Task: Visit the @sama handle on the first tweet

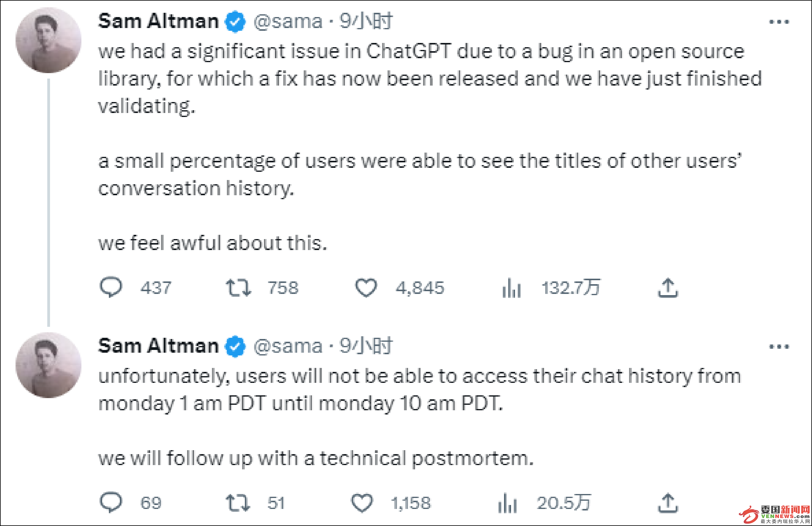Action: pyautogui.click(x=288, y=22)
